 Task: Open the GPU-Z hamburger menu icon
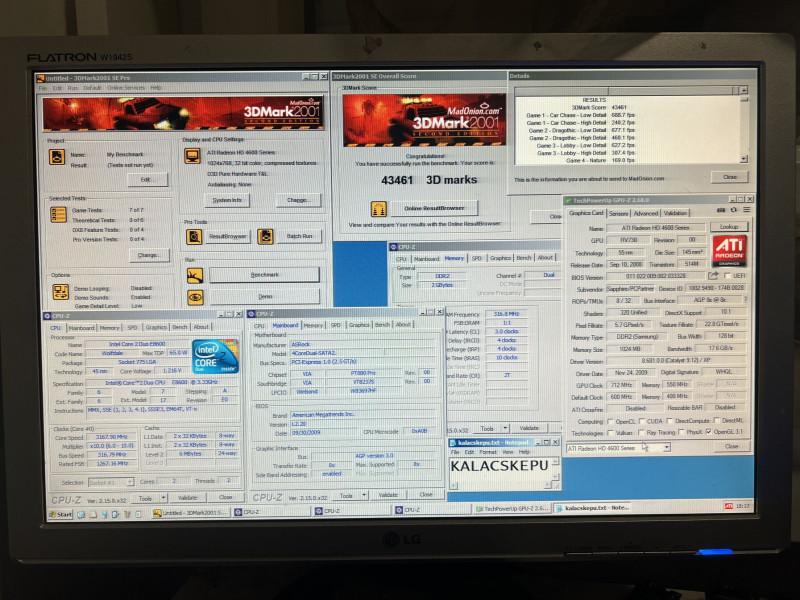(x=746, y=210)
